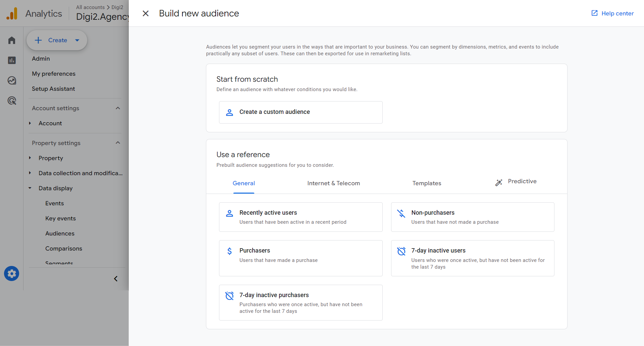This screenshot has width=644, height=346.
Task: Click the Predictive magic wand icon
Action: click(499, 182)
